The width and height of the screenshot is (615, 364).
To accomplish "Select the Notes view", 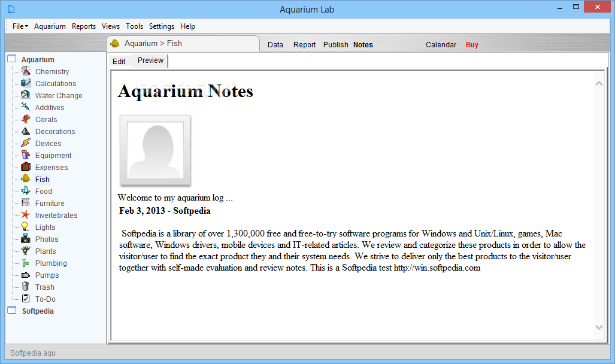I will tap(363, 45).
